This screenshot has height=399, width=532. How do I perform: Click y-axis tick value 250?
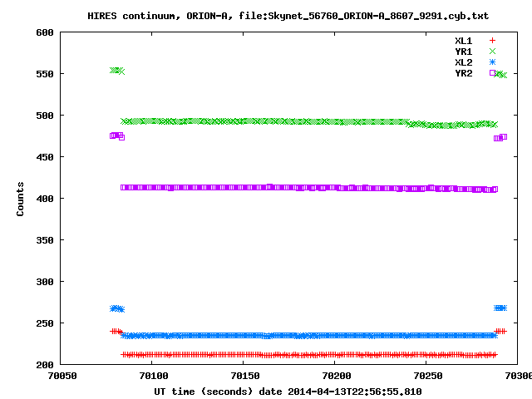(45, 323)
